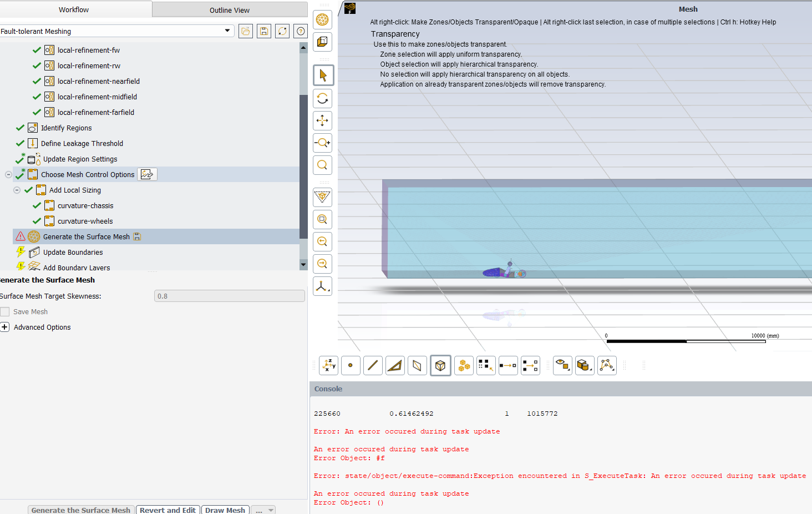Open workflow folder icon in toolbar
The image size is (812, 514).
pyautogui.click(x=246, y=32)
